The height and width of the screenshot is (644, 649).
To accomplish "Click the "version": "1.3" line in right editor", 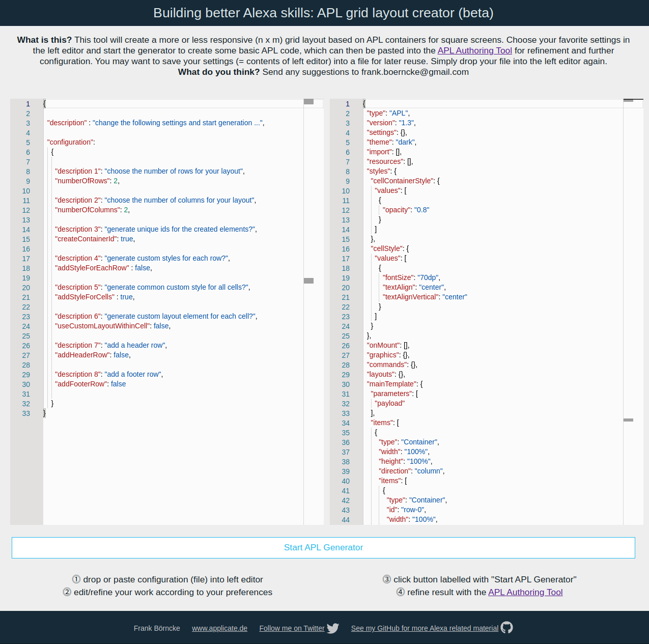I will [x=391, y=123].
